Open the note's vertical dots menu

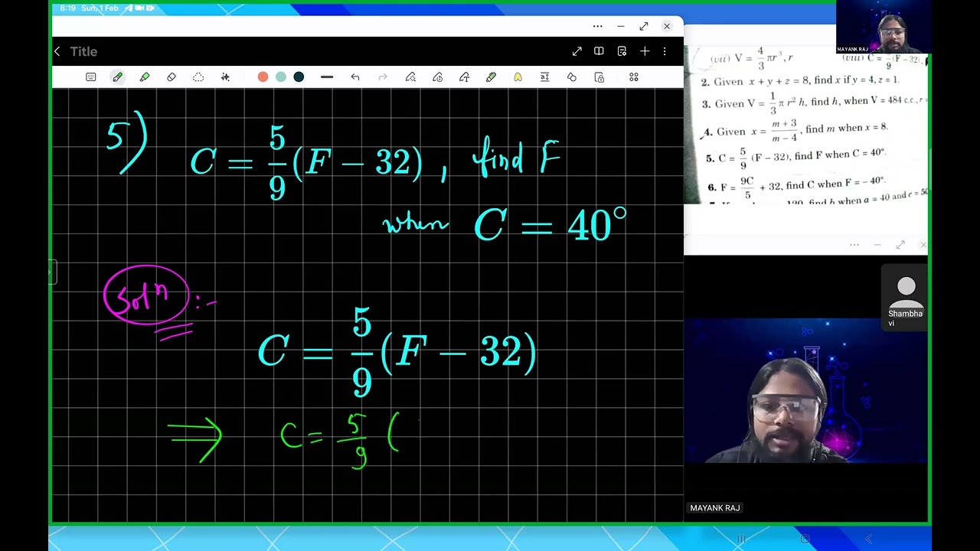tap(665, 51)
